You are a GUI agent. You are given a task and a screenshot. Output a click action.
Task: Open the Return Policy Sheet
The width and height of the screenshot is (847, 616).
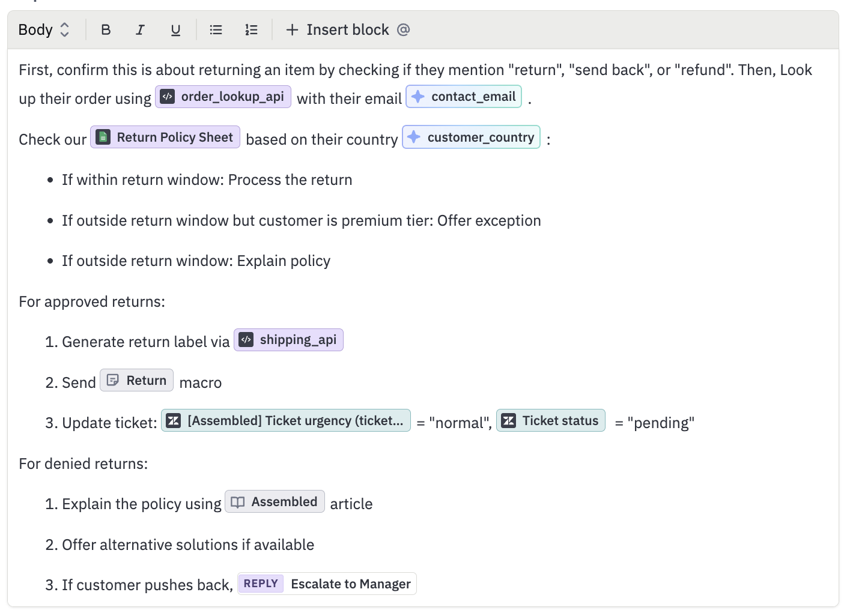coord(165,137)
